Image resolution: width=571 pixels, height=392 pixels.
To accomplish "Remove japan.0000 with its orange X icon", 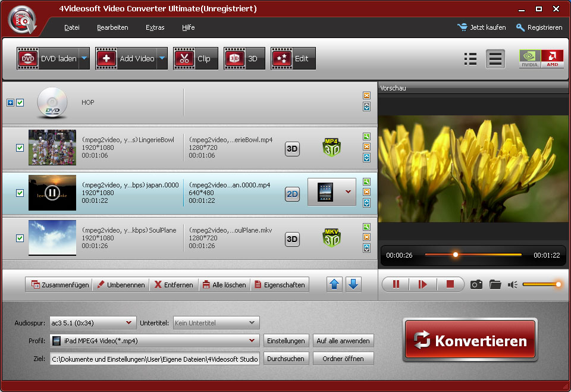I will coord(367,192).
